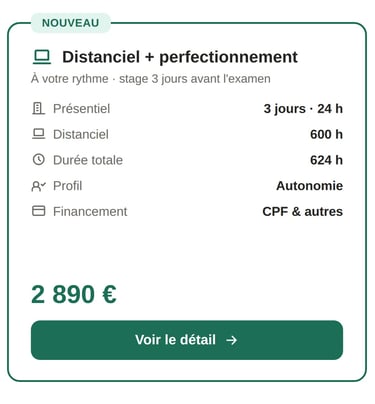Click the NOUVEAU badge
Viewport: 375px width, 404px height.
(71, 23)
